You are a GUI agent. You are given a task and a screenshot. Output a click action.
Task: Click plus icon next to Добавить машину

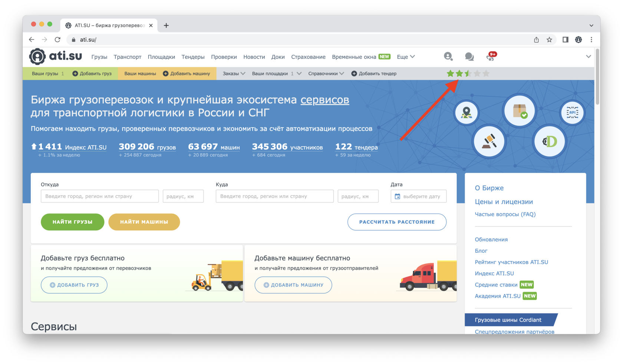pyautogui.click(x=165, y=73)
